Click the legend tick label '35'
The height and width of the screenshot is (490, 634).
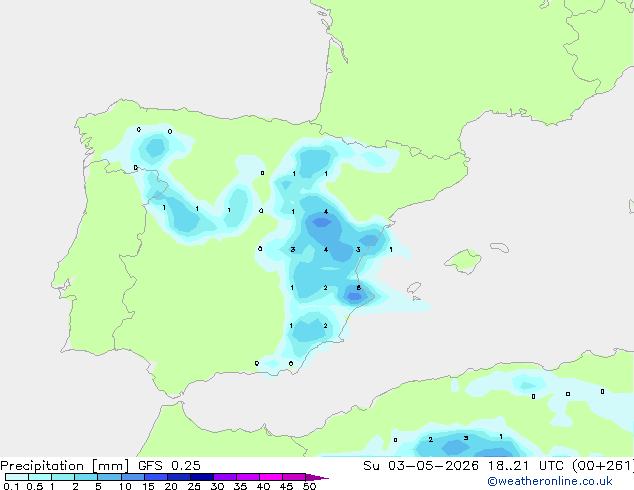[240, 486]
